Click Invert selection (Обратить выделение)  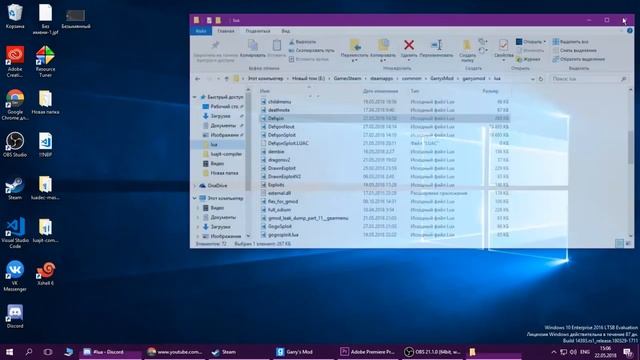[579, 59]
